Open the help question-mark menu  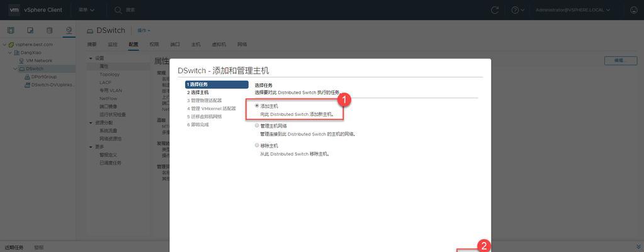pyautogui.click(x=517, y=10)
